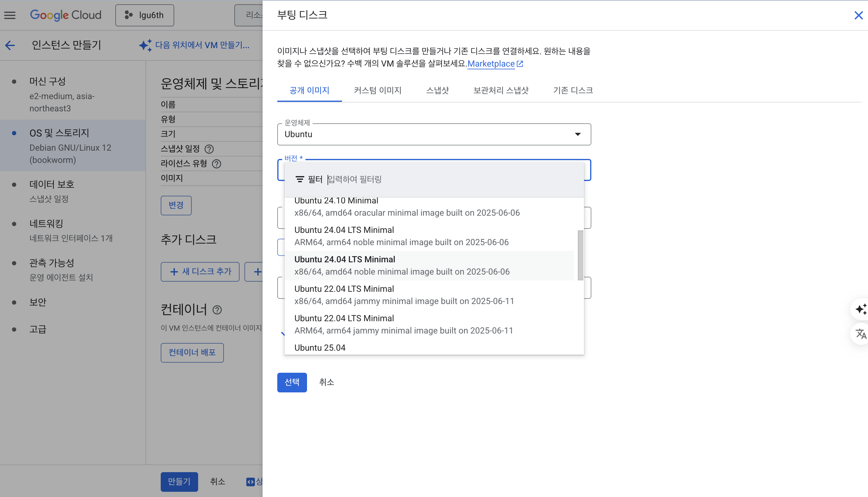Select Ubuntu 22.04 LTS Minimal x86/64 jammy
The width and height of the screenshot is (868, 497).
pyautogui.click(x=429, y=295)
